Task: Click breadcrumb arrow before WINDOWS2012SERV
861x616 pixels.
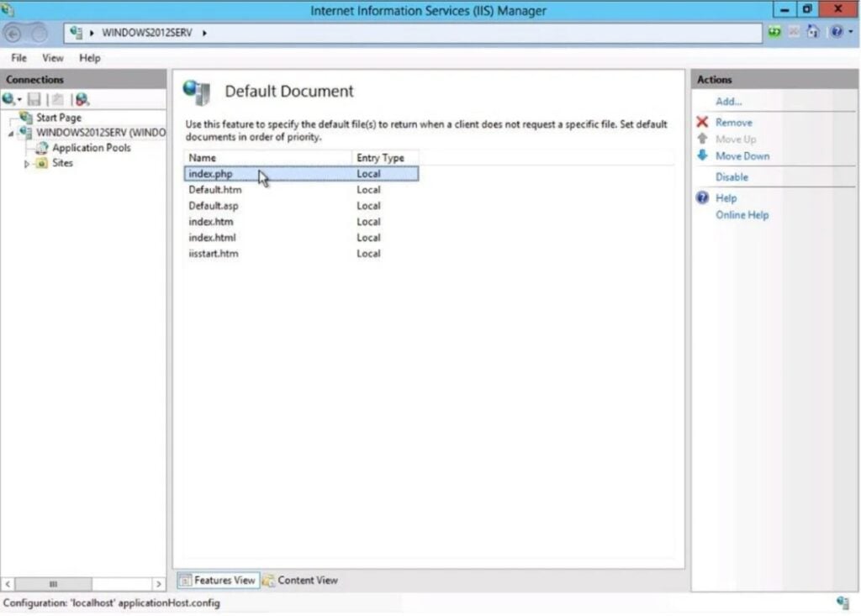Action: click(x=92, y=33)
